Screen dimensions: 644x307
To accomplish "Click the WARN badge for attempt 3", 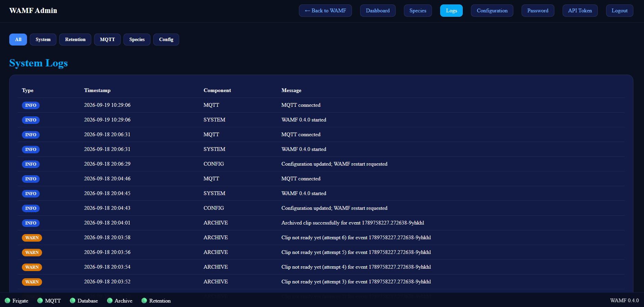I will click(32, 282).
